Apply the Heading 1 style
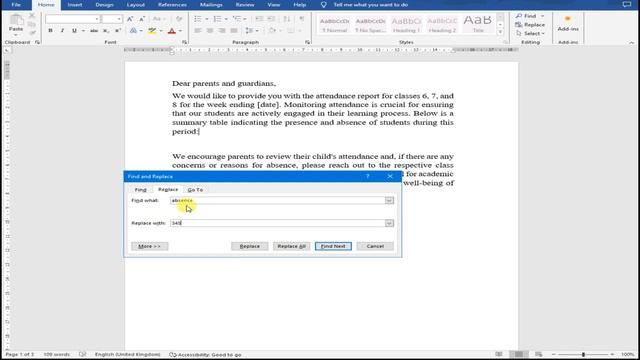Viewport: 640px width, 360px height. pyautogui.click(x=406, y=24)
